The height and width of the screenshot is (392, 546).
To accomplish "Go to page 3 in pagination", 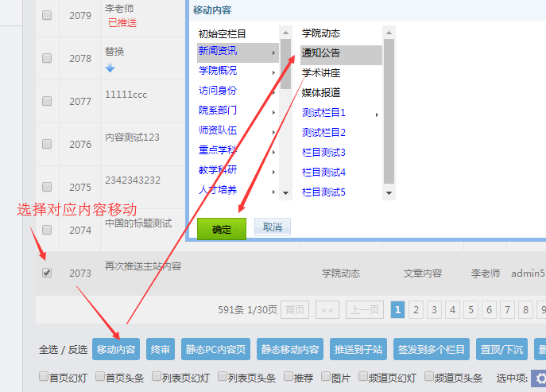I will coord(434,309).
